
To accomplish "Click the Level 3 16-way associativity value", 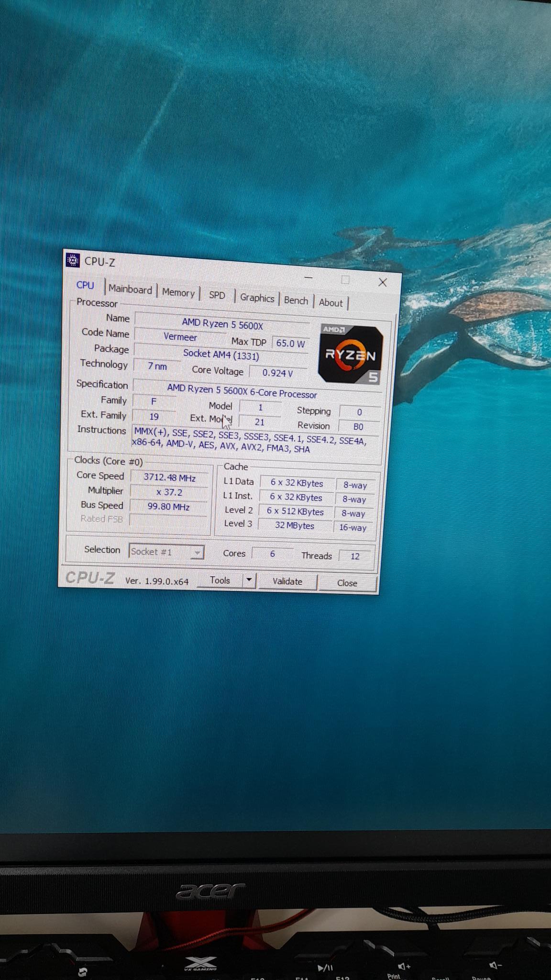I will click(x=353, y=528).
